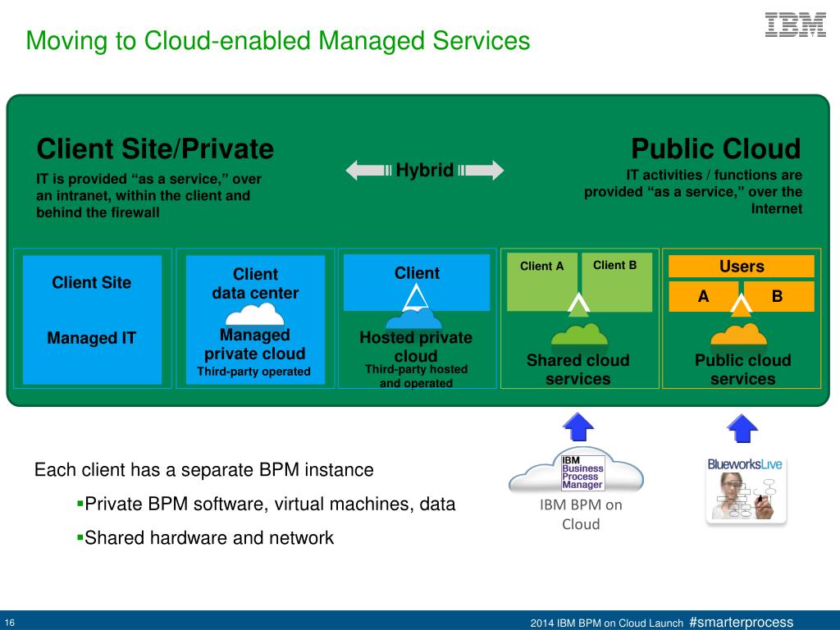
Task: Click the white triangle under Client box
Action: tap(415, 298)
